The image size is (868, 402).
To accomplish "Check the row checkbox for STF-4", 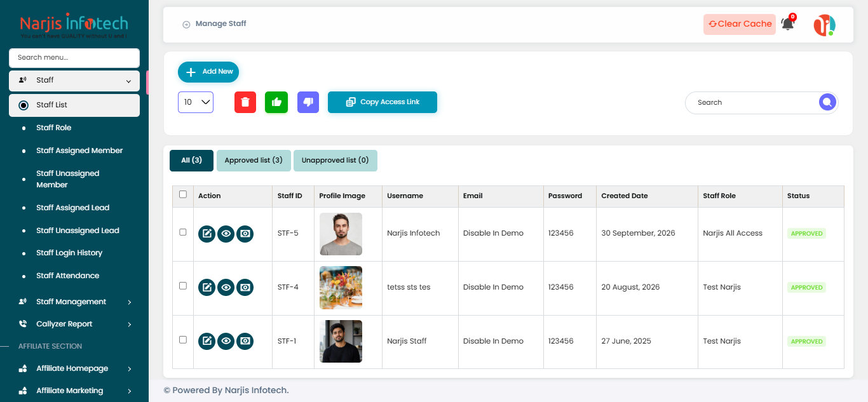I will 183,286.
